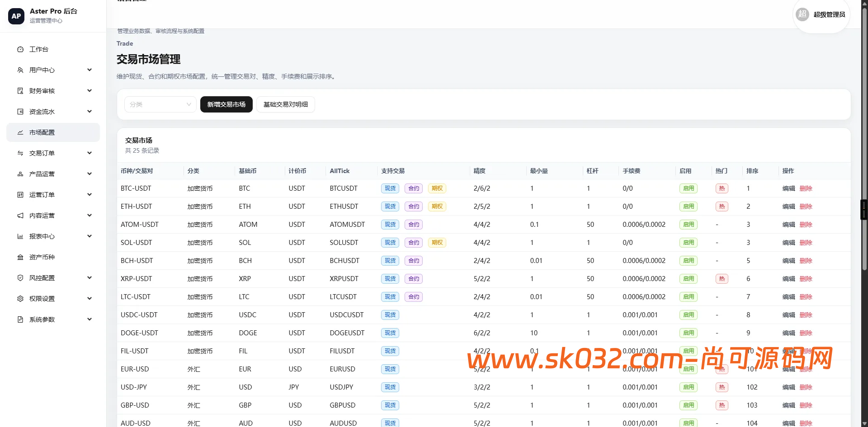Screen dimensions: 868x427
Task: Click the 报表中心 bar chart icon
Action: (x=20, y=236)
